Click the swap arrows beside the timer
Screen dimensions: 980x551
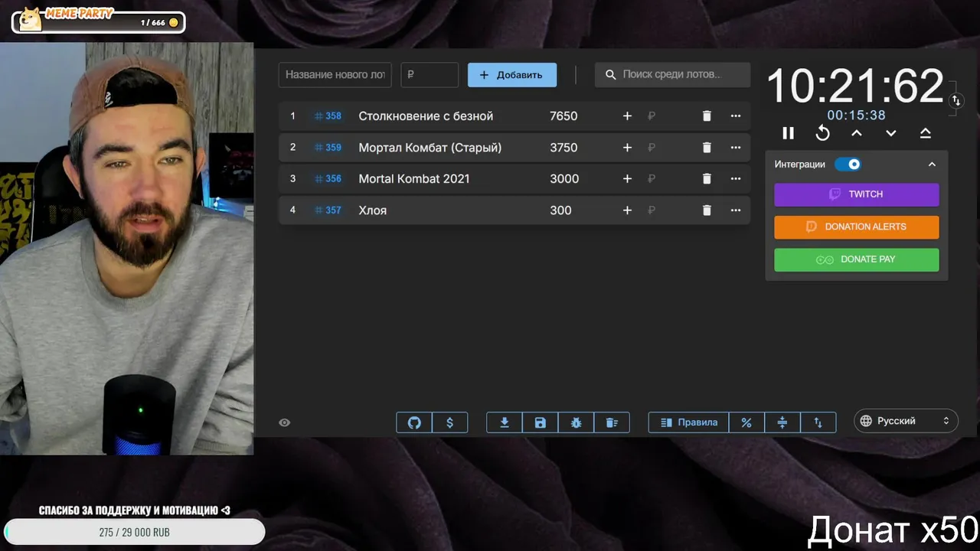(x=955, y=100)
